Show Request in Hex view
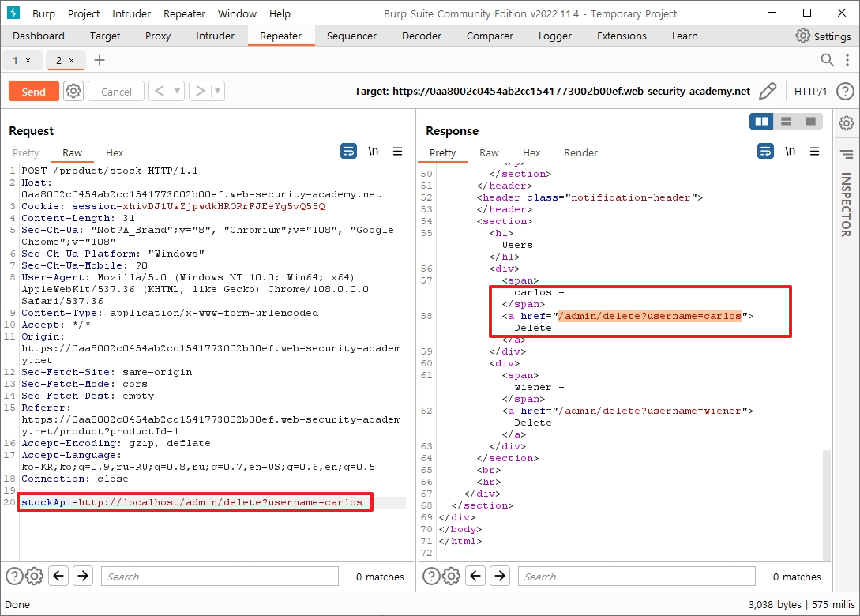The image size is (860, 616). tap(114, 153)
